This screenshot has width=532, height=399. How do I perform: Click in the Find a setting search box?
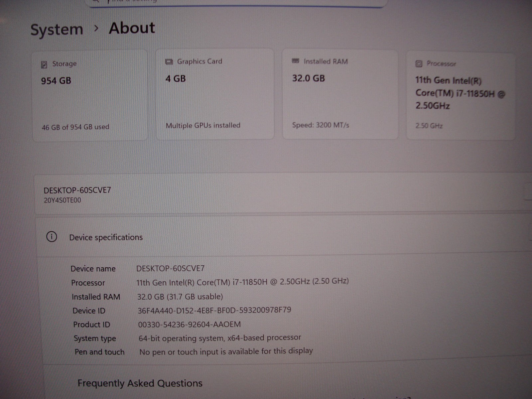pos(233,2)
